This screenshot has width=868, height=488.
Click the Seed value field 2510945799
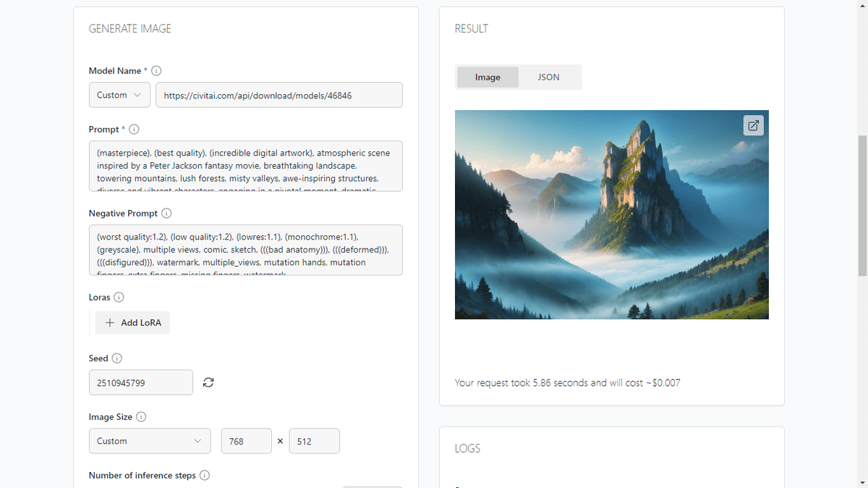point(141,382)
